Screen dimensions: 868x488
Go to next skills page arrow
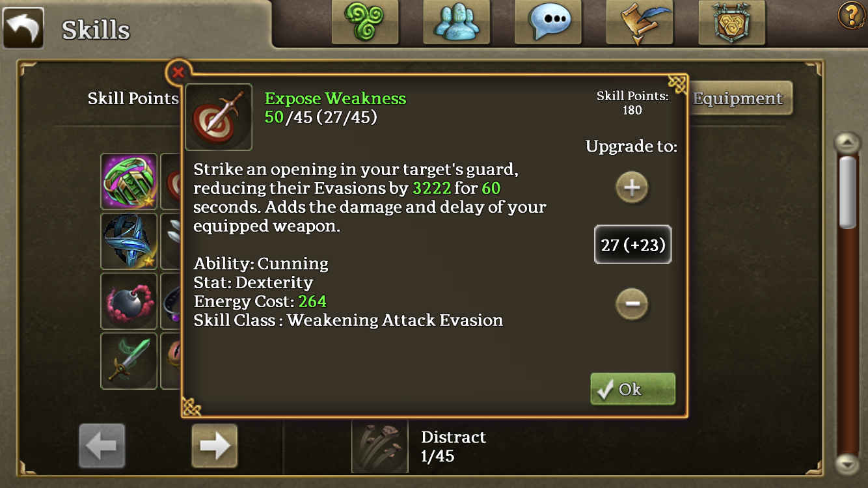(x=215, y=446)
